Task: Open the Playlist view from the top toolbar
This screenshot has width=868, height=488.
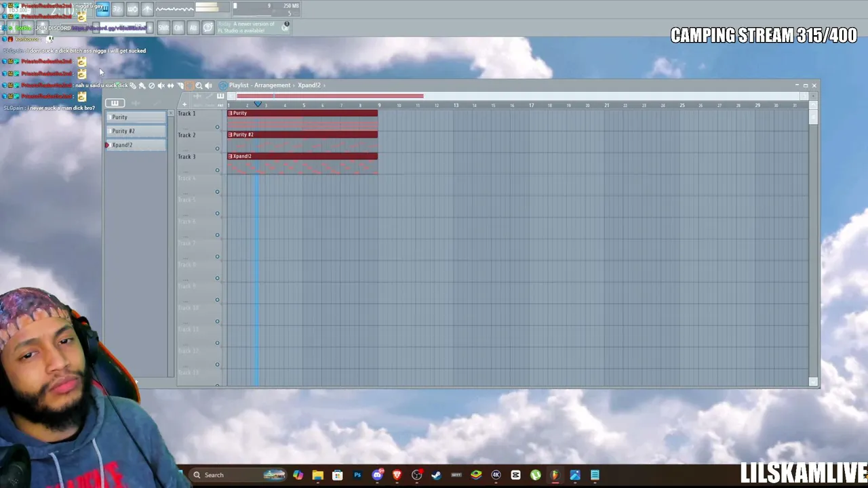Action: [102, 9]
